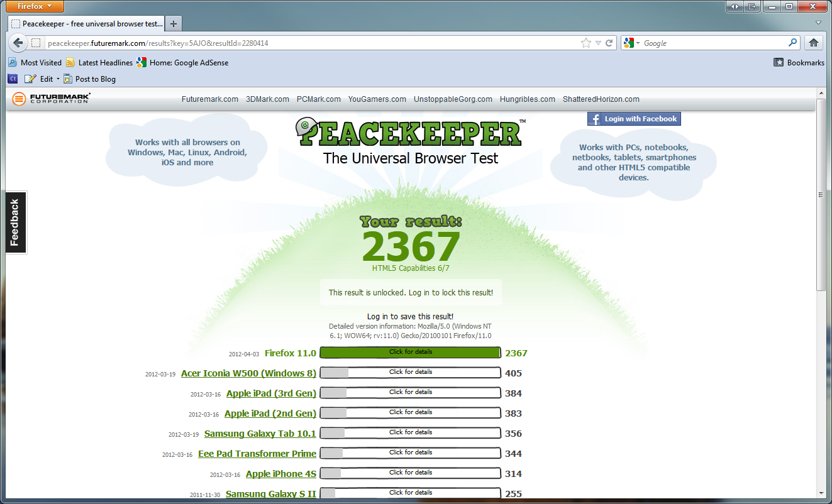Click the Futuremark Corporation logo

coord(52,99)
